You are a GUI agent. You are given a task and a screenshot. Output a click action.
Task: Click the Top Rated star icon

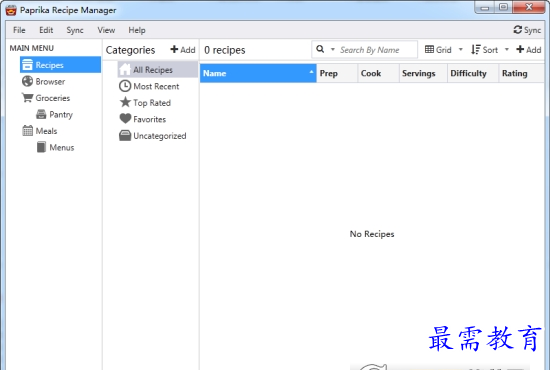[125, 102]
